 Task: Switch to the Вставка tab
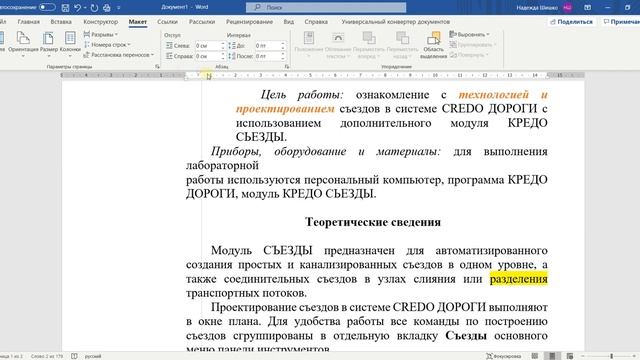click(61, 22)
